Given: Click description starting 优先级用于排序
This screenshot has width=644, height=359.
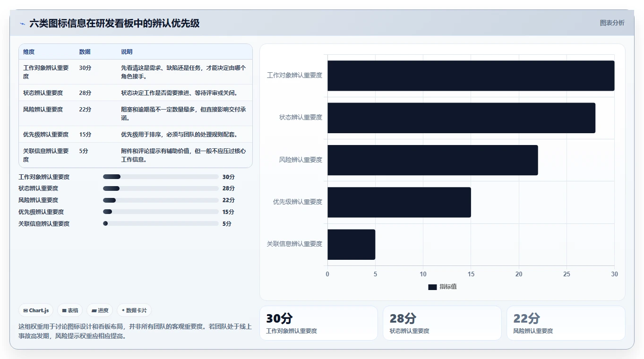Looking at the screenshot, I should 179,135.
